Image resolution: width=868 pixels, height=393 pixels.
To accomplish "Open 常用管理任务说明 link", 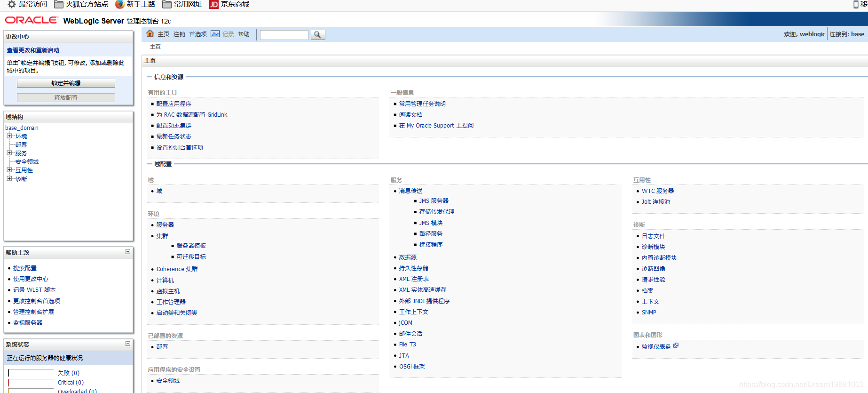I will click(x=422, y=104).
